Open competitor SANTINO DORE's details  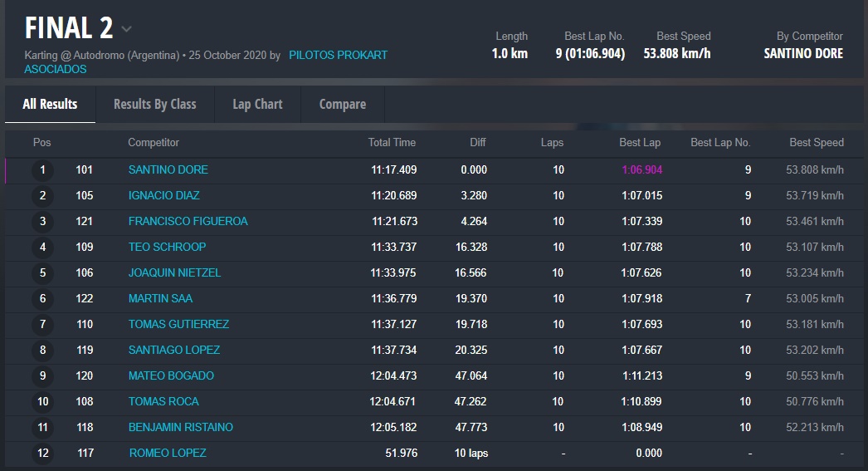[168, 169]
